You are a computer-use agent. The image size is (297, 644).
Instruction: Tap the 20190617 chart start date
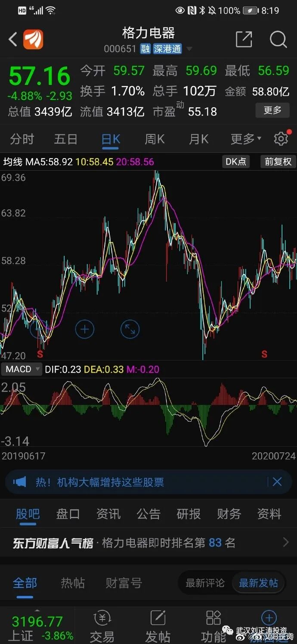pos(24,456)
